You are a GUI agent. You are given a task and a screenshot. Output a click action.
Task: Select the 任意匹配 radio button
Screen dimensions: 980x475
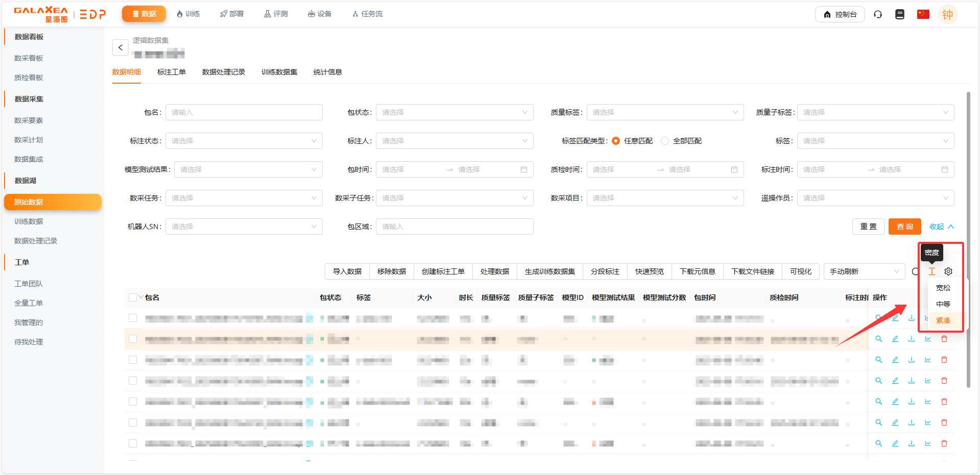click(x=616, y=141)
